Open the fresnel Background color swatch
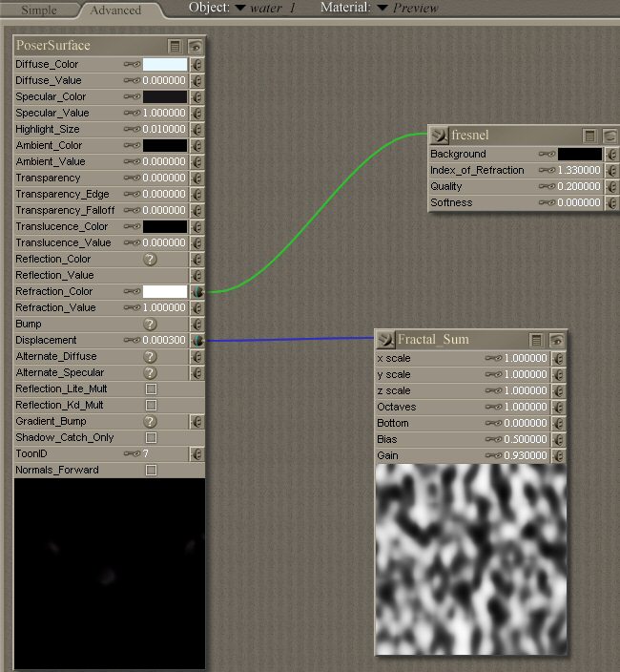This screenshot has width=620, height=672. [580, 155]
